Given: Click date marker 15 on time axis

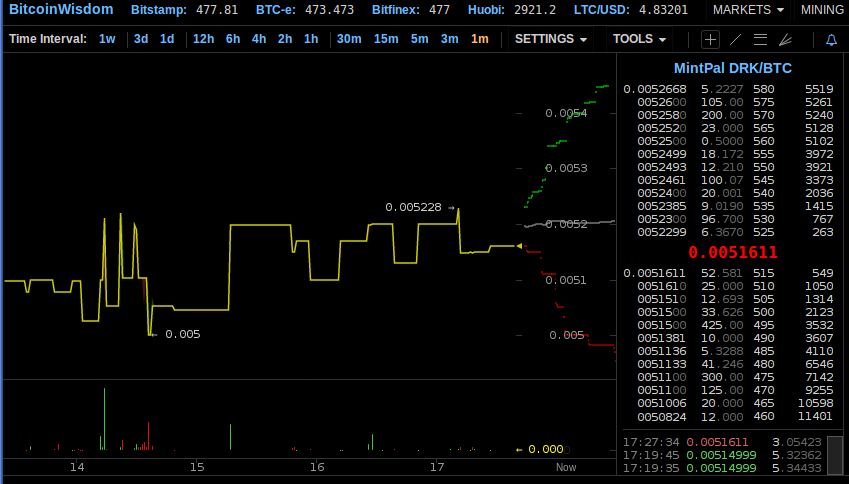Looking at the screenshot, I should tap(197, 467).
